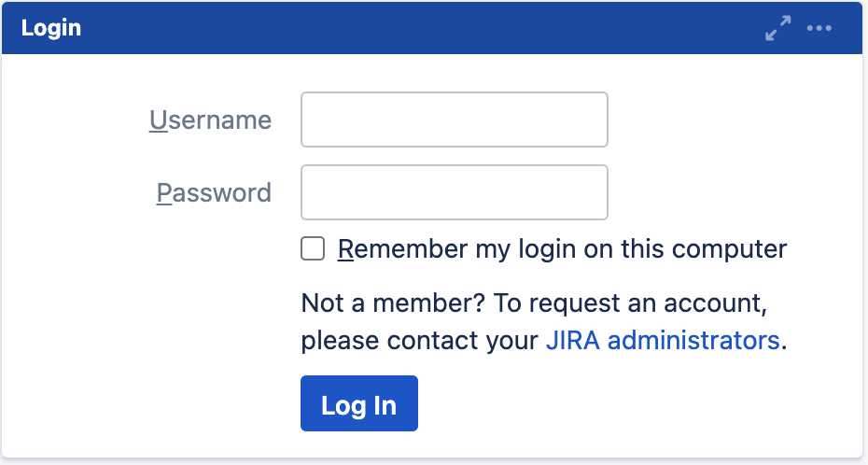Viewport: 868px width, 465px height.
Task: Click inside the Username text field
Action: (x=454, y=120)
